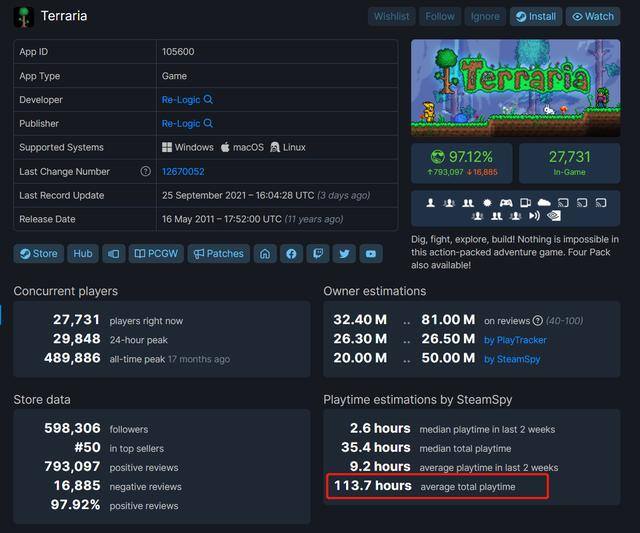Open the PCGW wiki button

point(156,253)
